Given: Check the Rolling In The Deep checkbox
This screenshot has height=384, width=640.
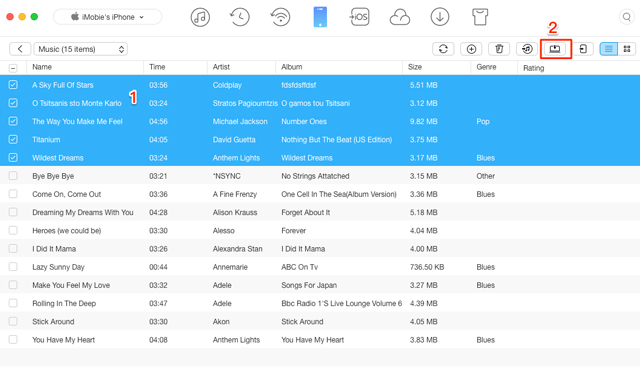Looking at the screenshot, I should [13, 303].
